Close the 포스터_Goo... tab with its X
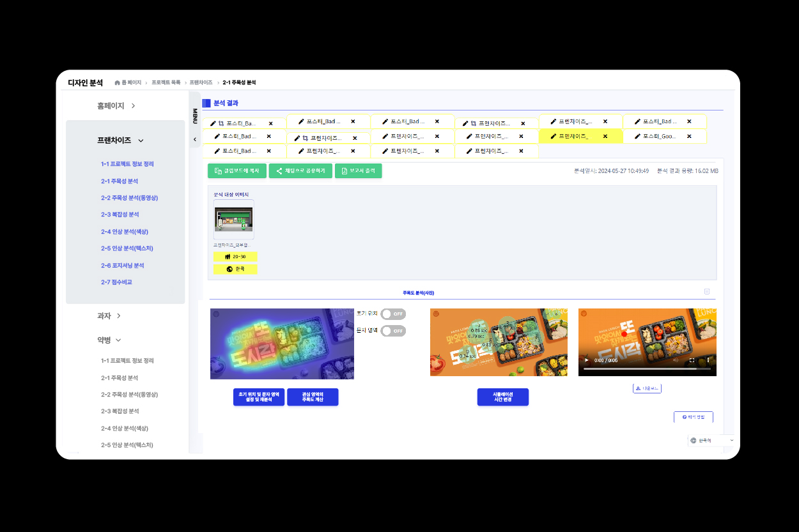799x532 pixels. pyautogui.click(x=689, y=136)
